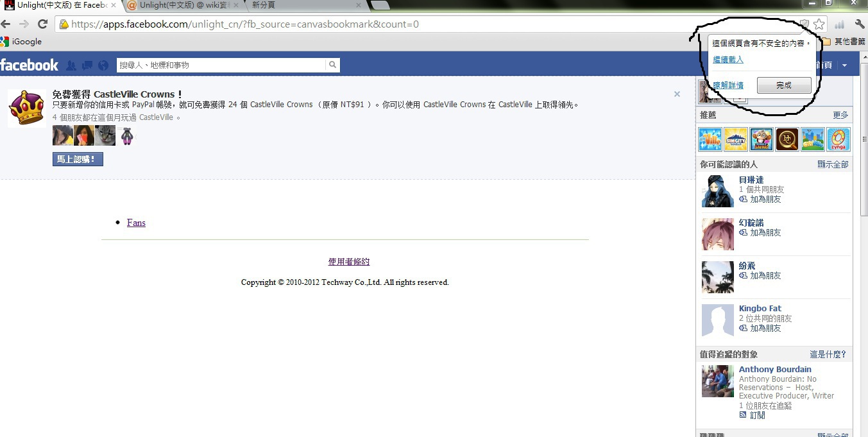Screen dimensions: 868x437
Task: Add 幻靛諾 as friend
Action: click(x=760, y=233)
